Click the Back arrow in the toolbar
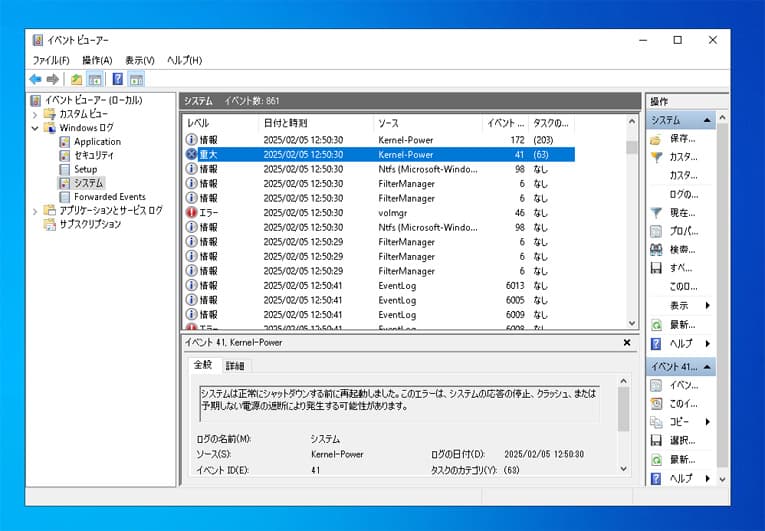 tap(35, 79)
